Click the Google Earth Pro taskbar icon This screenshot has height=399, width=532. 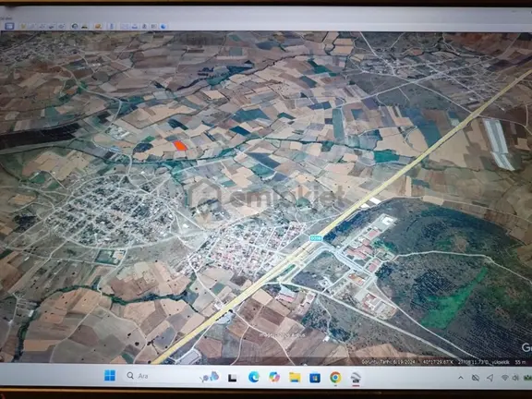coord(356,378)
